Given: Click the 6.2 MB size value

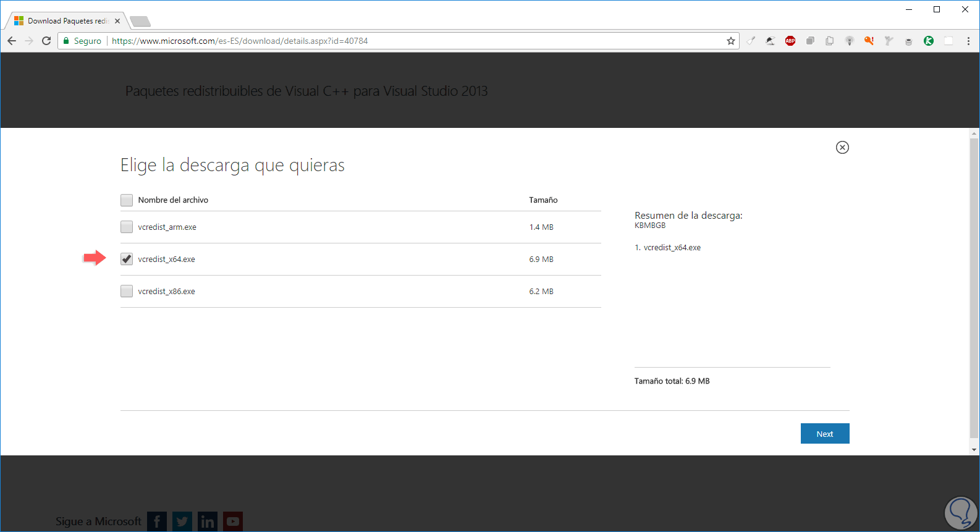Looking at the screenshot, I should pos(541,292).
